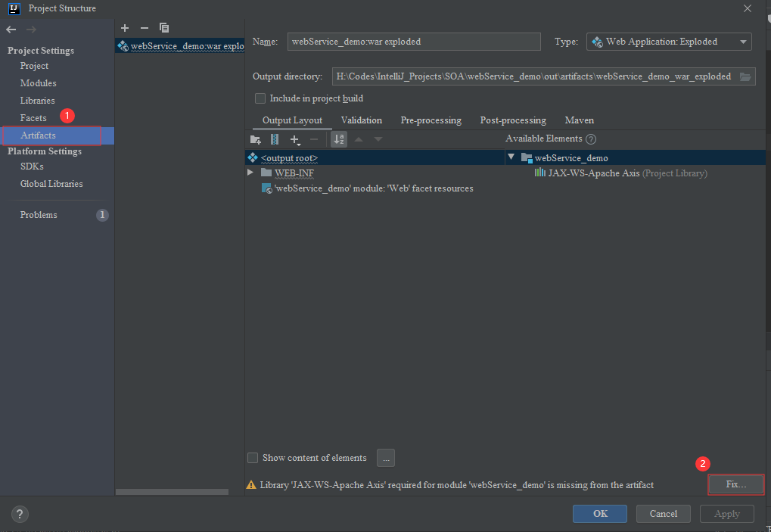Open Post-processing tab
Viewport: 771px width, 532px height.
[x=513, y=120]
